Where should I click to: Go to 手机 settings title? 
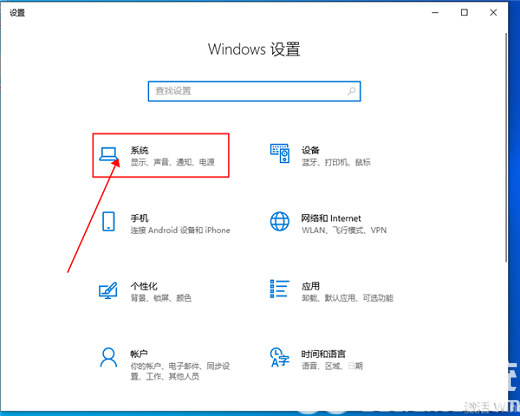tap(139, 218)
